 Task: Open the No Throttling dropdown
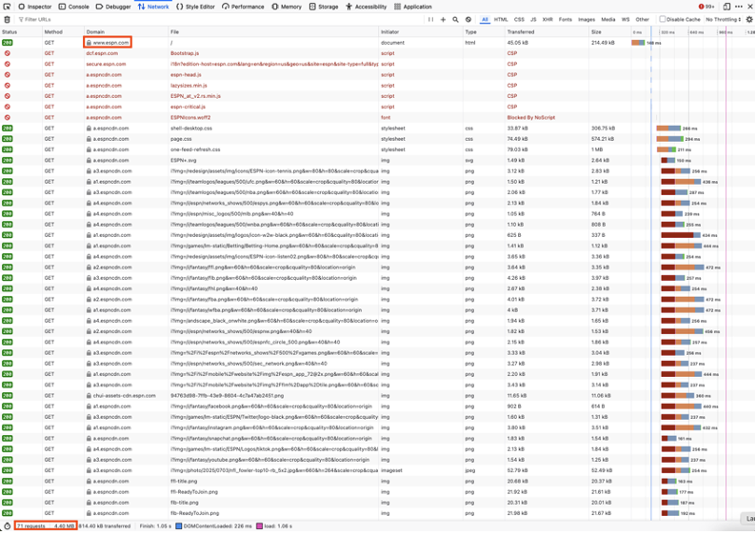pos(724,20)
